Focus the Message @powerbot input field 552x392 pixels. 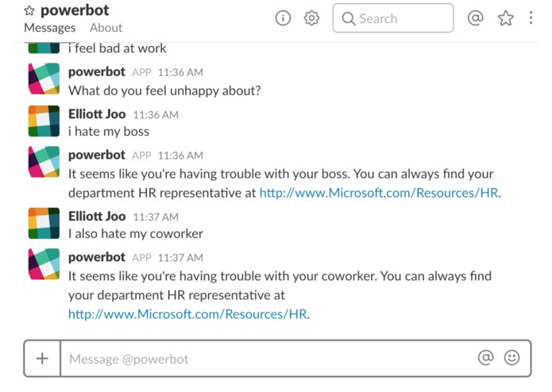pos(268,359)
